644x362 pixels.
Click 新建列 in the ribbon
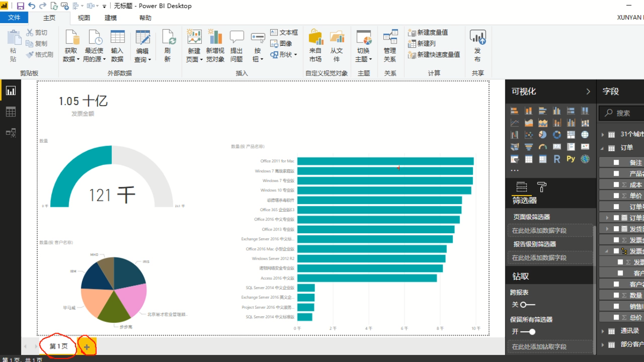422,43
